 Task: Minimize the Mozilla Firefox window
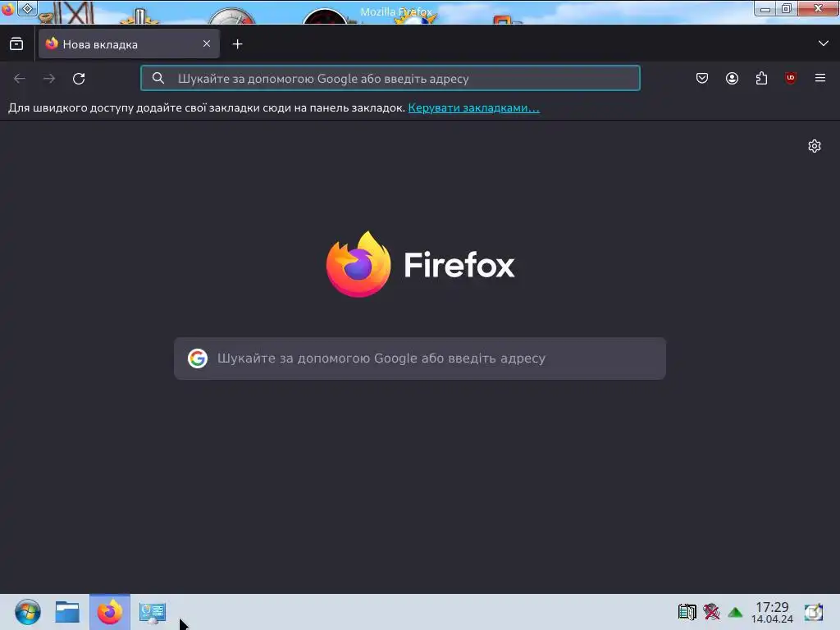765,8
